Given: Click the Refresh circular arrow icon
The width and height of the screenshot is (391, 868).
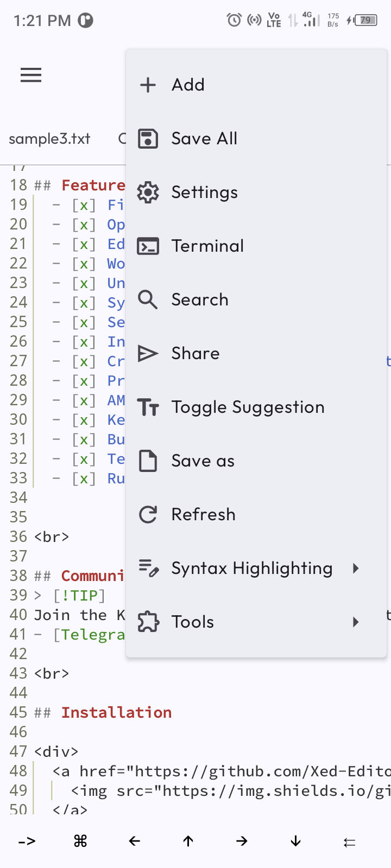Looking at the screenshot, I should [148, 514].
